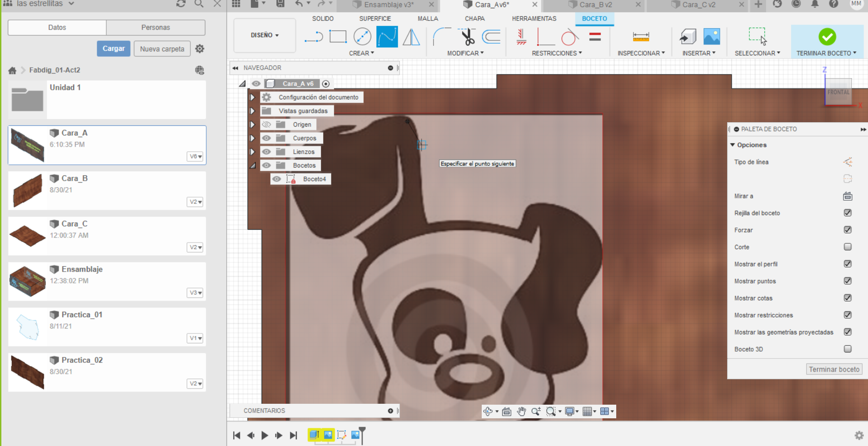Click the search icon in data panel
This screenshot has height=446, width=868.
[x=199, y=4]
